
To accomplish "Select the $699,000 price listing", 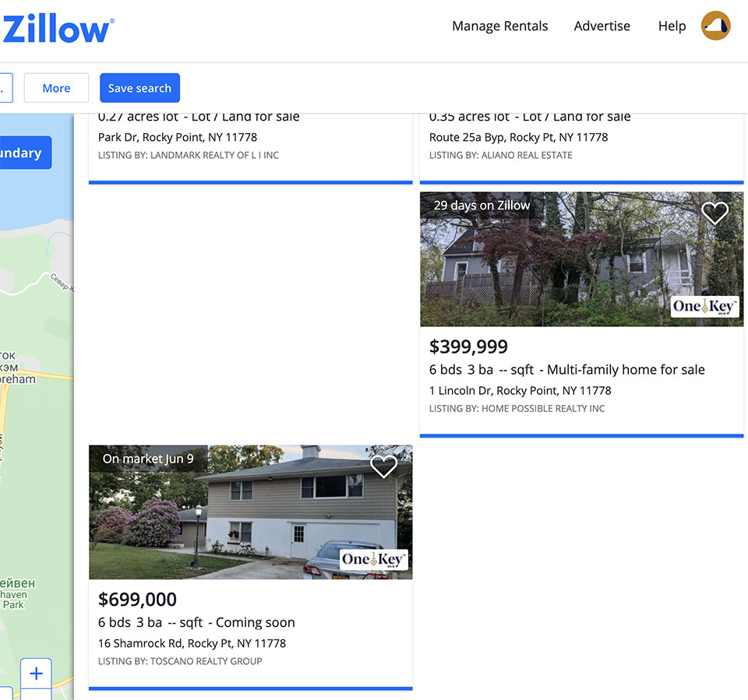I will click(137, 600).
